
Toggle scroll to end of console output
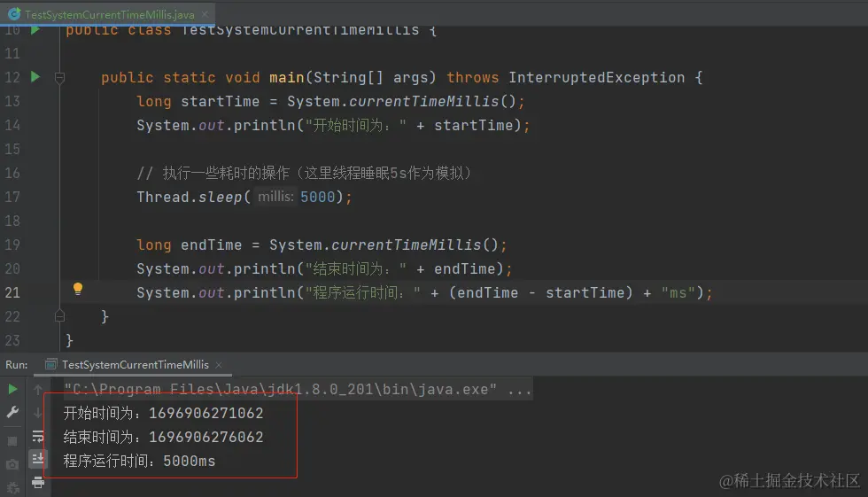[37, 459]
